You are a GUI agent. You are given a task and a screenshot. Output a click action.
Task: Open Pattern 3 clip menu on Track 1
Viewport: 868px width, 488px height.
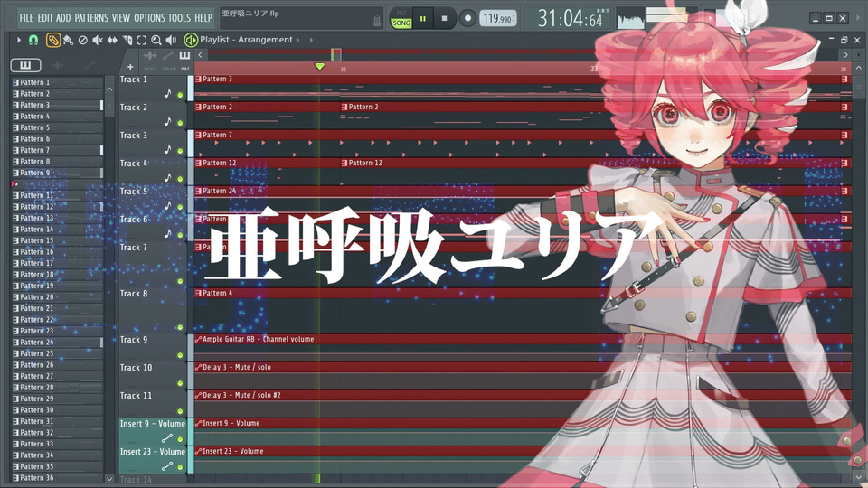pyautogui.click(x=198, y=80)
